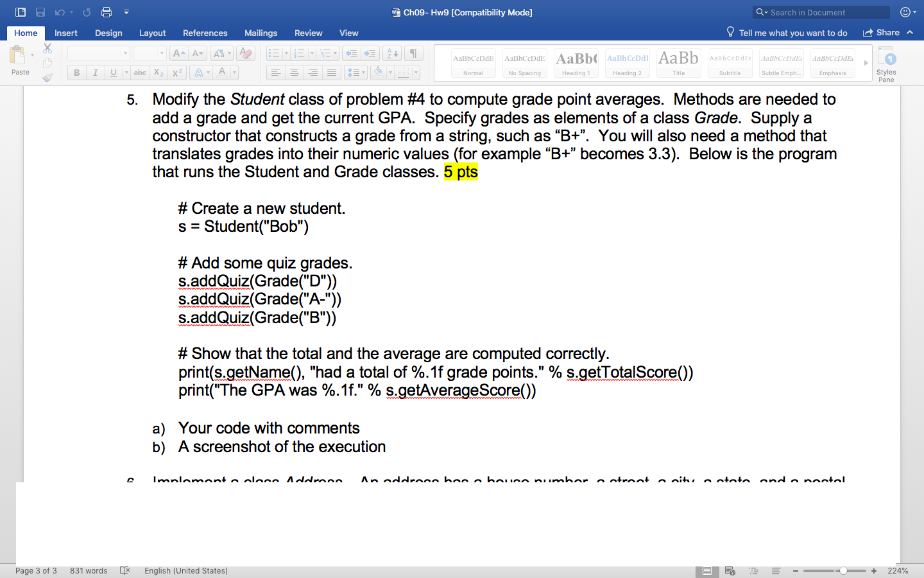
Task: Toggle strikethrough formatting
Action: pos(140,73)
